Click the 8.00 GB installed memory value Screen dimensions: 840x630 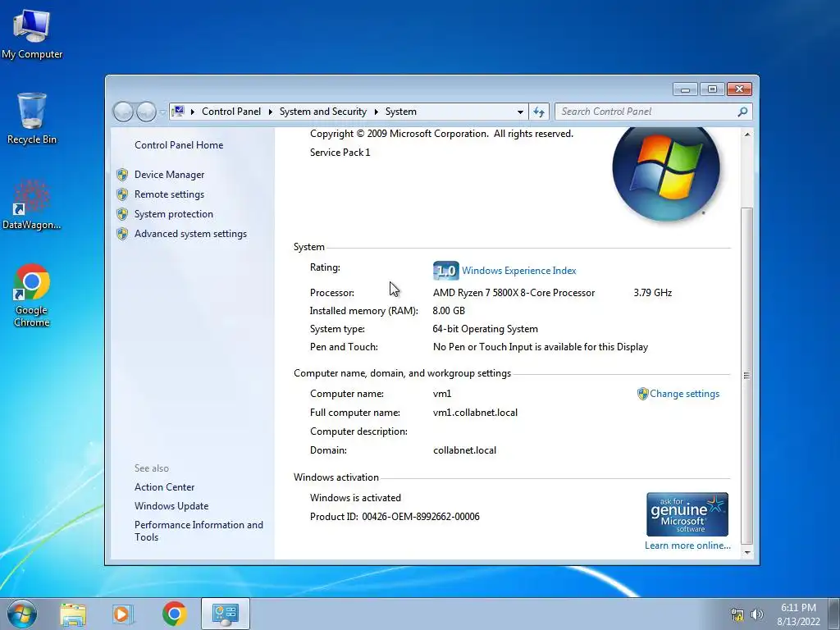pyautogui.click(x=449, y=311)
